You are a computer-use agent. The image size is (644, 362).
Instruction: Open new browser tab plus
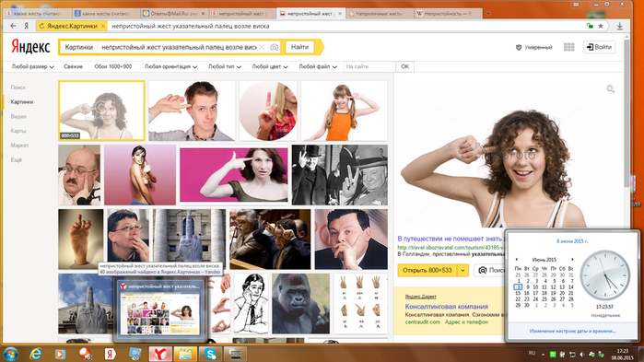pyautogui.click(x=488, y=14)
